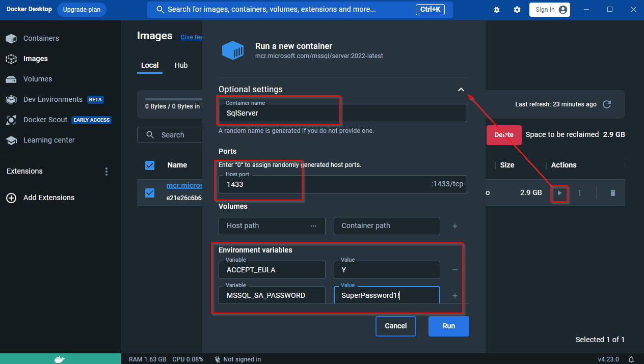This screenshot has height=364, width=644.
Task: Click the Selected 1 of 1 text
Action: click(x=600, y=340)
